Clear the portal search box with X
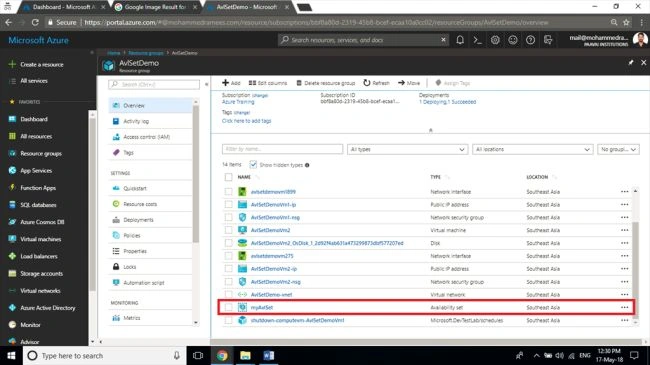 tap(443, 40)
